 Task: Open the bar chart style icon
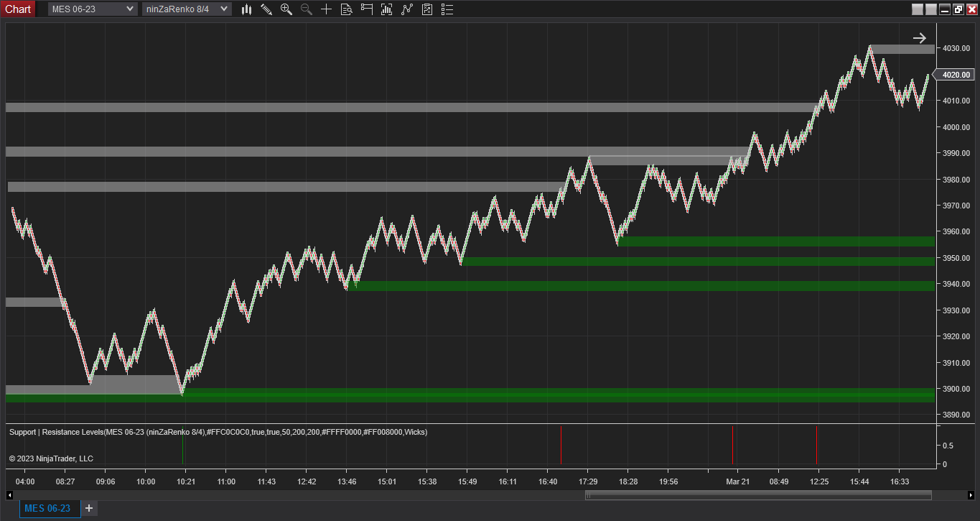pos(246,9)
